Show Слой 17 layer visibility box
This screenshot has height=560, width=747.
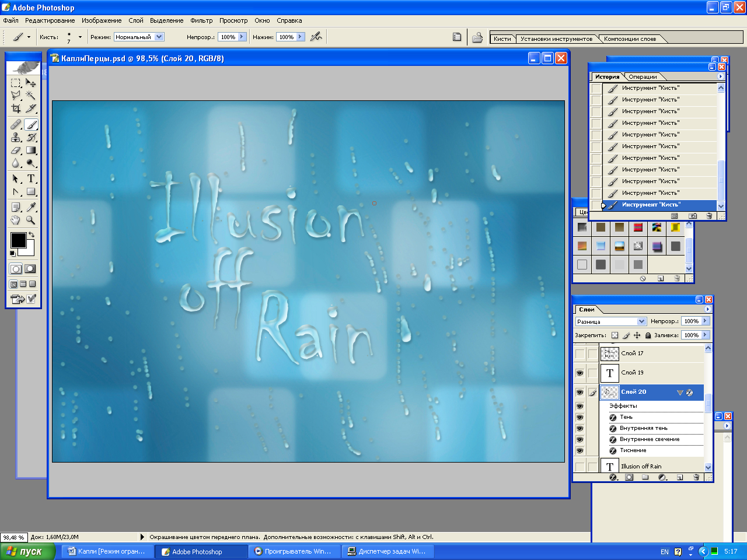point(580,353)
